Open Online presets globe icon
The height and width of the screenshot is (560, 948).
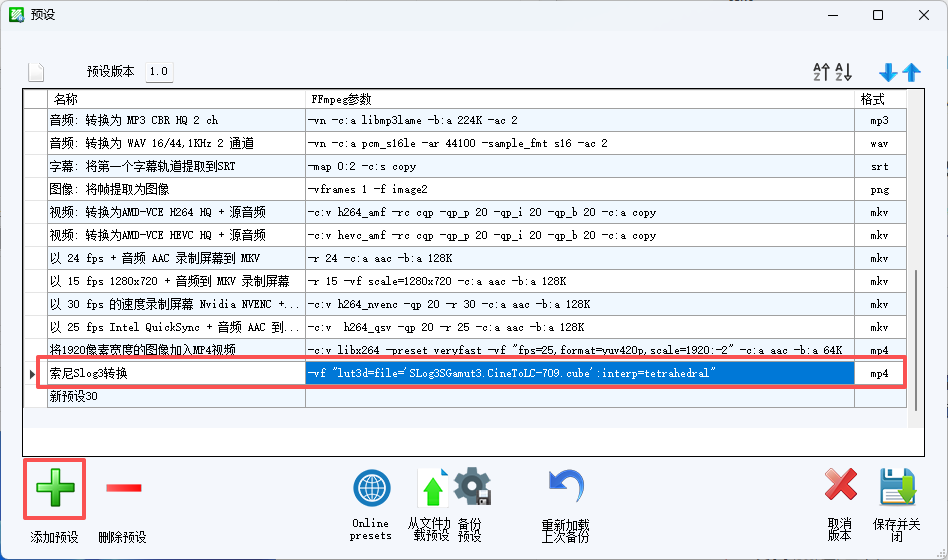click(x=371, y=488)
